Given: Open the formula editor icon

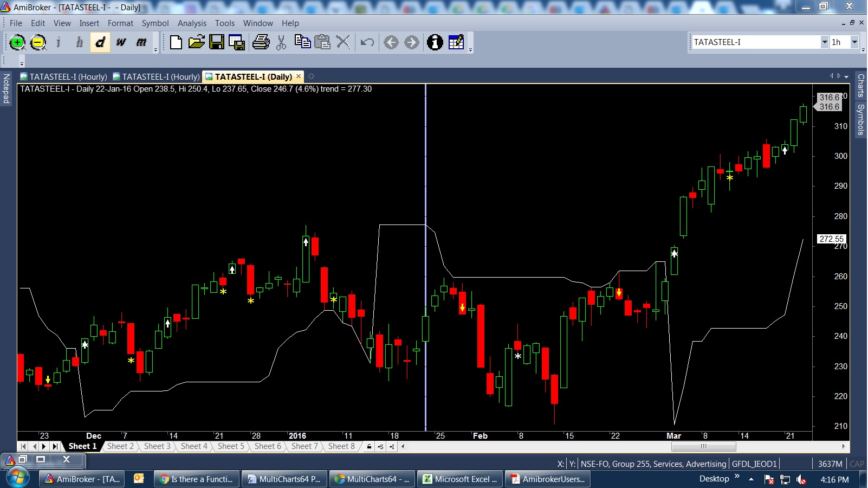Looking at the screenshot, I should pyautogui.click(x=456, y=42).
